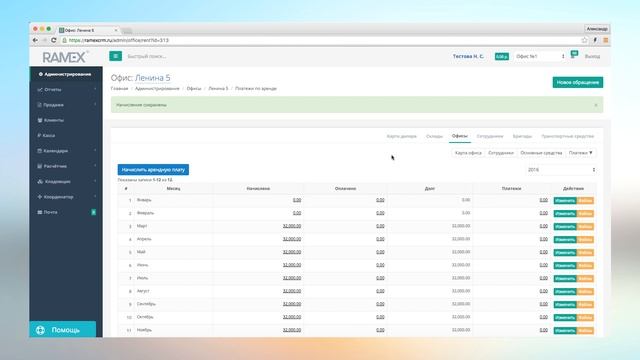Screen dimensions: 640x360
Task: Expand the Расчётчик submenu arrow
Action: pyautogui.click(x=95, y=166)
